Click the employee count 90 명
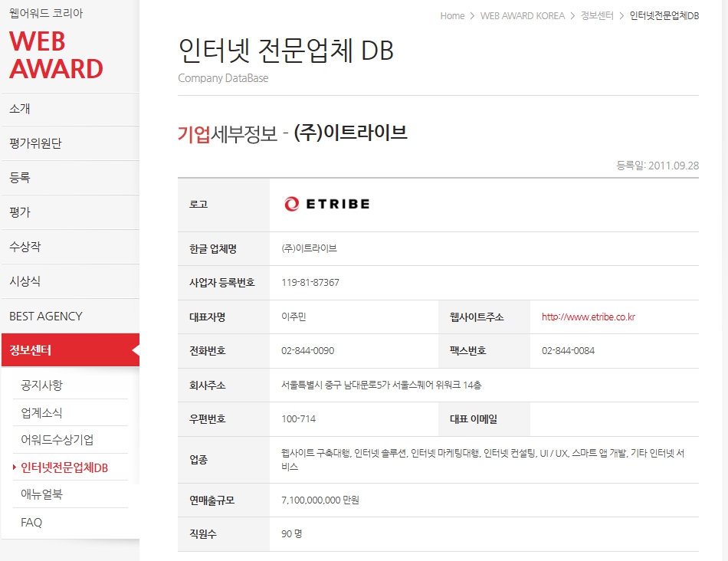Viewport: 728px width, 561px height. [291, 534]
